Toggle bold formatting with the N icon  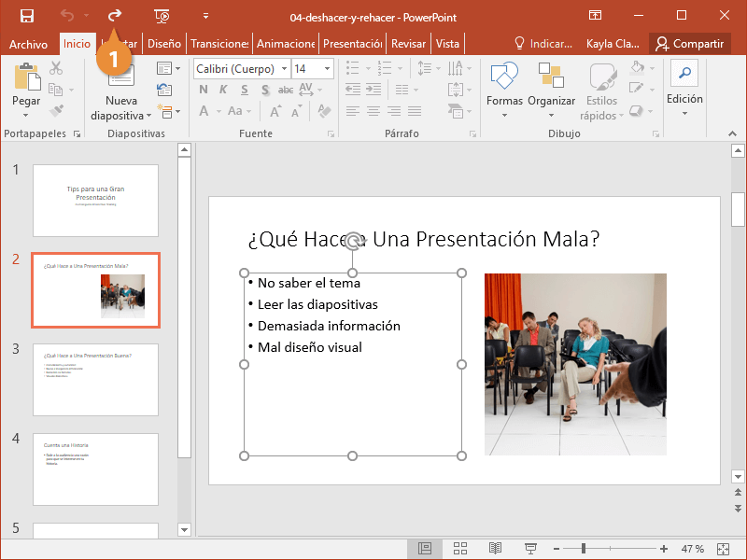point(204,90)
